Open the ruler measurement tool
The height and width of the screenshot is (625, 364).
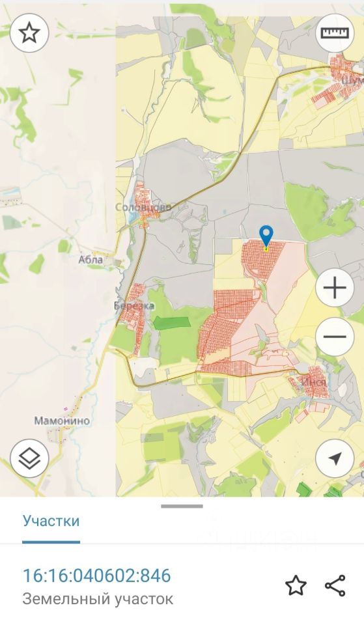point(335,33)
